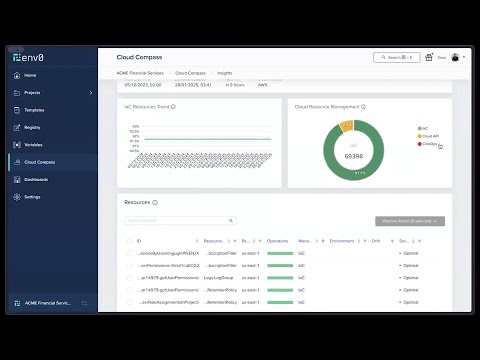Viewport: 480px width, 360px height.
Task: Sort by the Mana... column arrows
Action: tap(317, 241)
